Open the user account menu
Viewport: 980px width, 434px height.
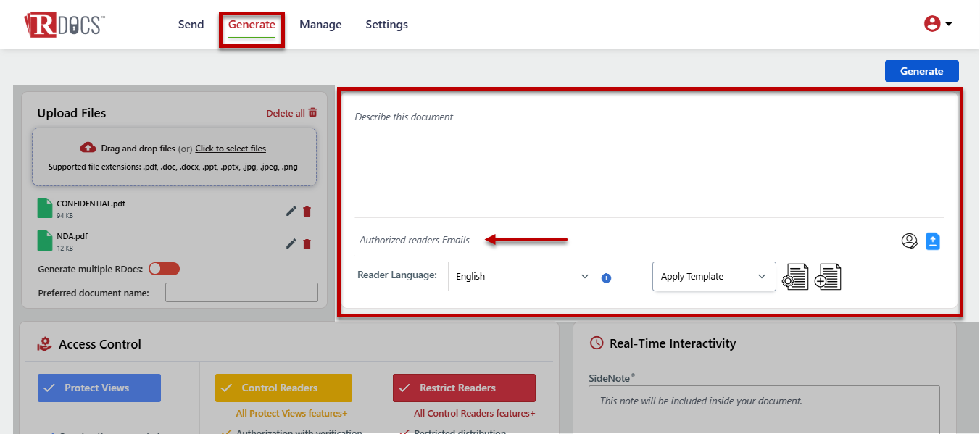(938, 24)
